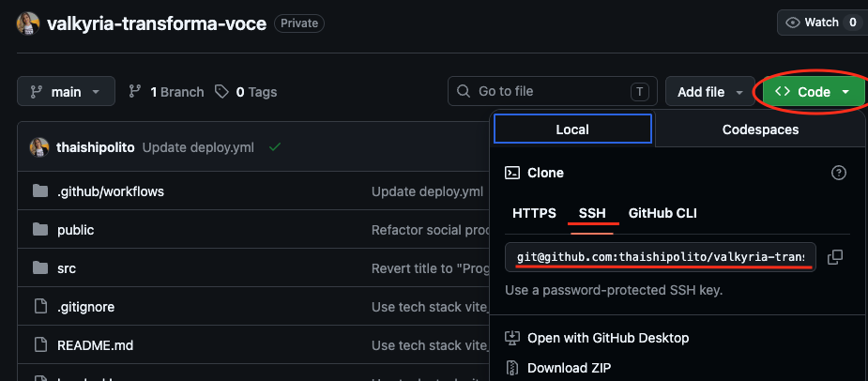
Task: Click the thaishipolito author name
Action: coord(95,147)
